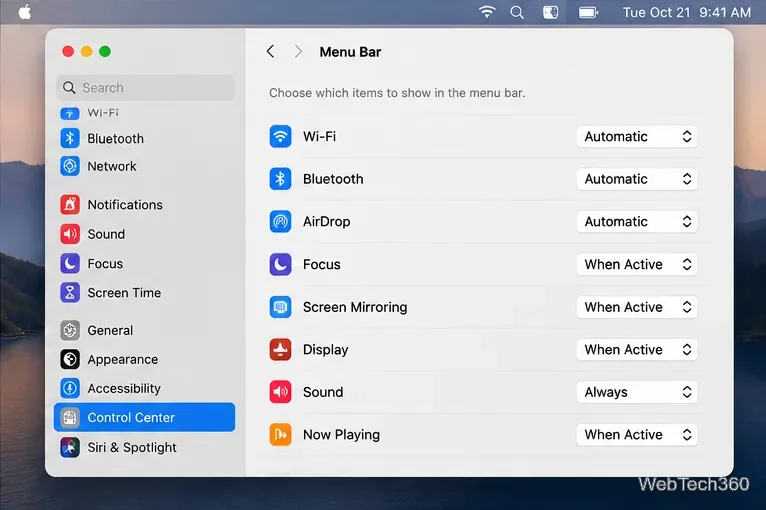
Task: Click the Now Playing icon
Action: point(280,434)
